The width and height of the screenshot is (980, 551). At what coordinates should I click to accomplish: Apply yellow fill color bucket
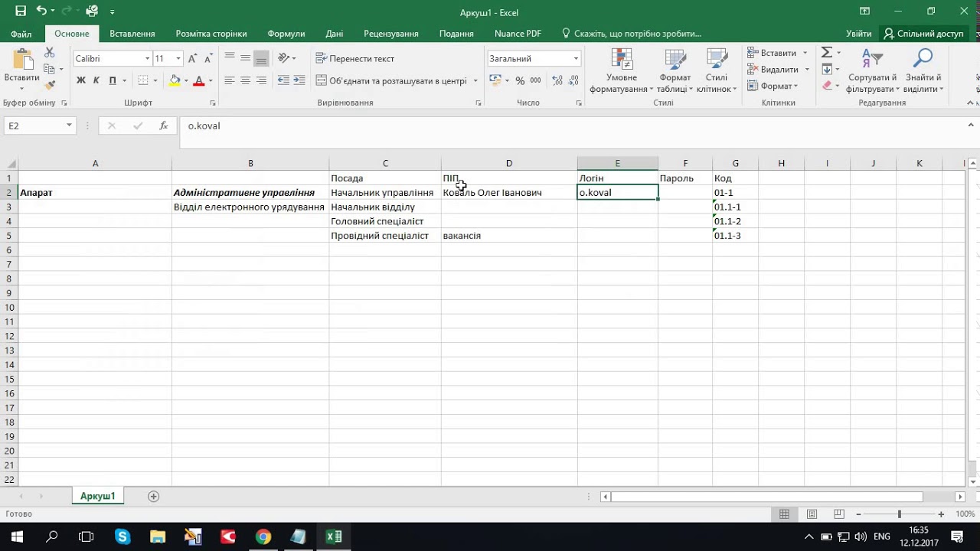(x=175, y=80)
